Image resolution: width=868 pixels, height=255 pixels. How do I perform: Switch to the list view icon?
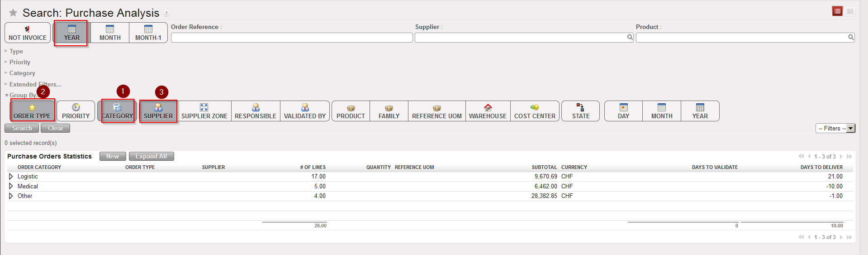click(x=837, y=11)
